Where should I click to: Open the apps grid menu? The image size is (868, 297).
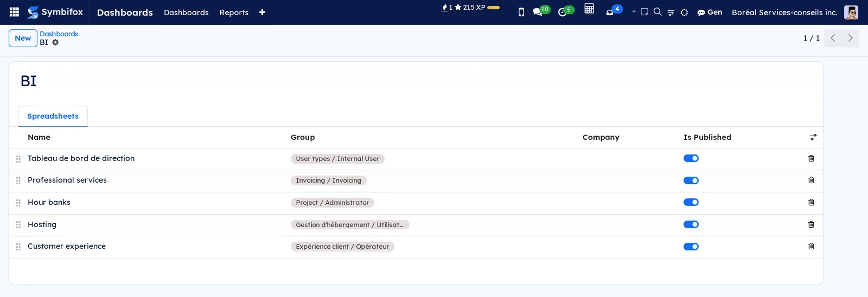coord(15,12)
